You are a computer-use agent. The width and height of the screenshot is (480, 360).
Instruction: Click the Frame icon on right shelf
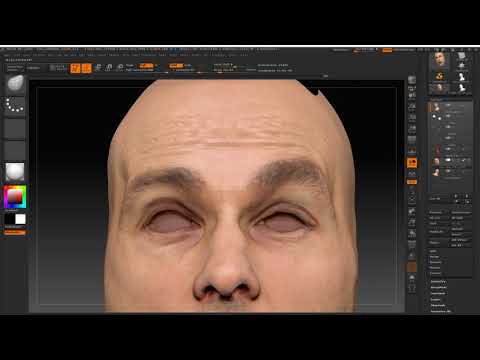coord(412,199)
